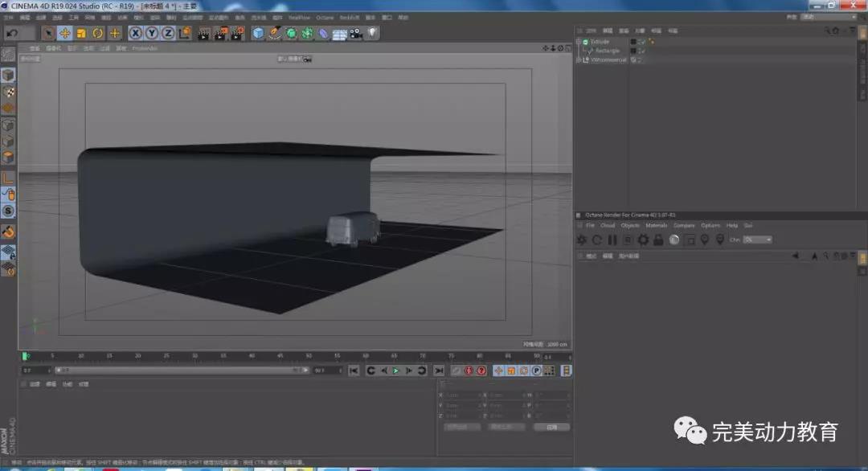Click the Light bulb object icon
Viewport: 868px width, 471px height.
point(372,33)
